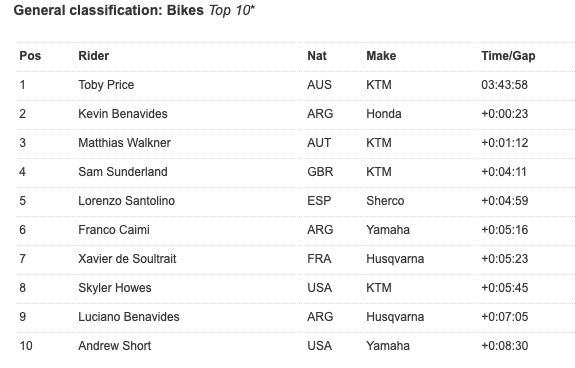Click the winning time 03:43:58
The height and width of the screenshot is (368, 575).
click(x=504, y=85)
